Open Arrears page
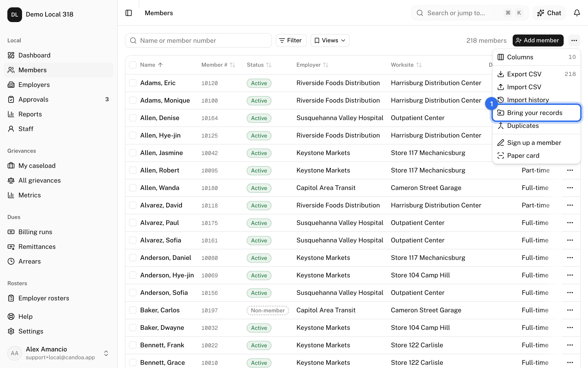588x368 pixels. click(x=58, y=262)
